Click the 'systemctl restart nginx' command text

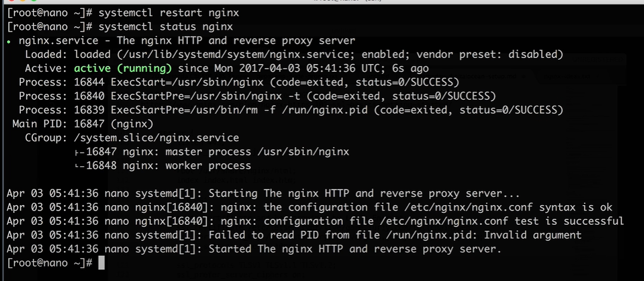click(169, 13)
